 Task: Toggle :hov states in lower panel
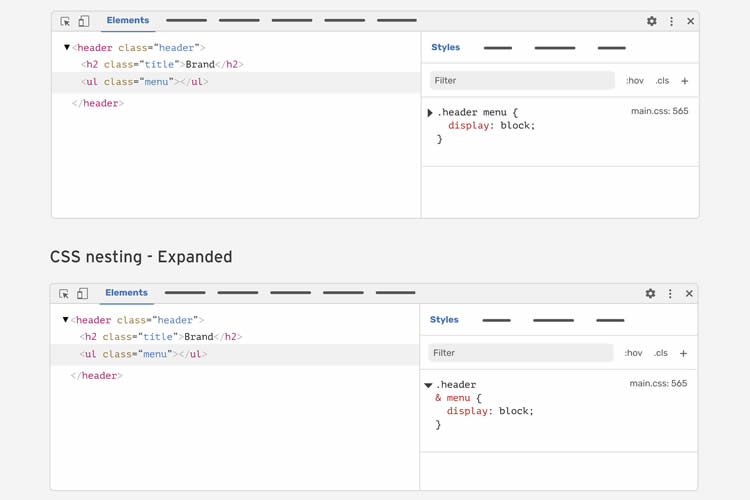click(x=633, y=353)
